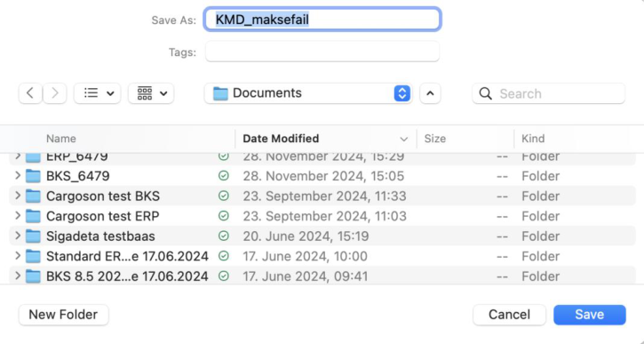Open the icon grouping options menu

pyautogui.click(x=151, y=93)
